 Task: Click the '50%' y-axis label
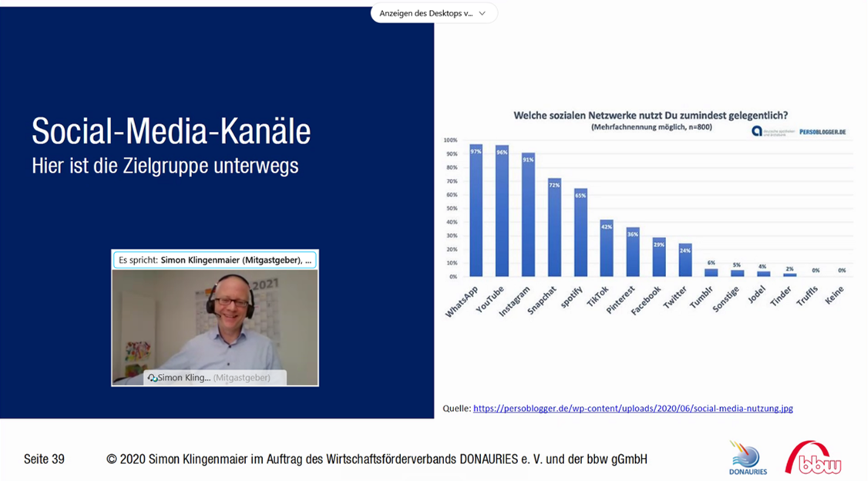coord(452,209)
